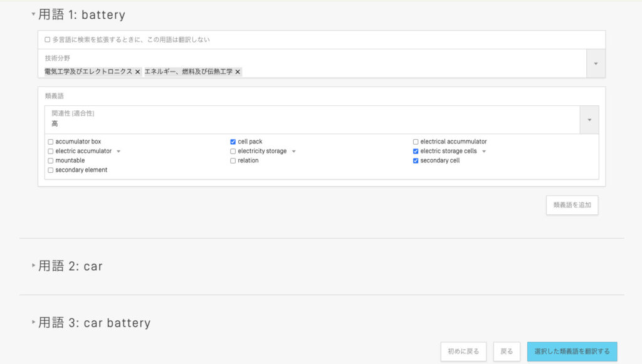This screenshot has height=364, width=642.
Task: Tick the mountable checkbox
Action: click(51, 160)
